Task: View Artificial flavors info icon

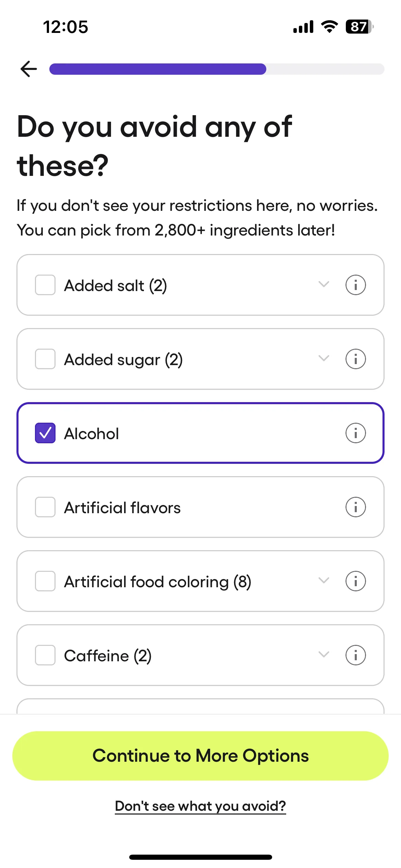Action: click(355, 507)
